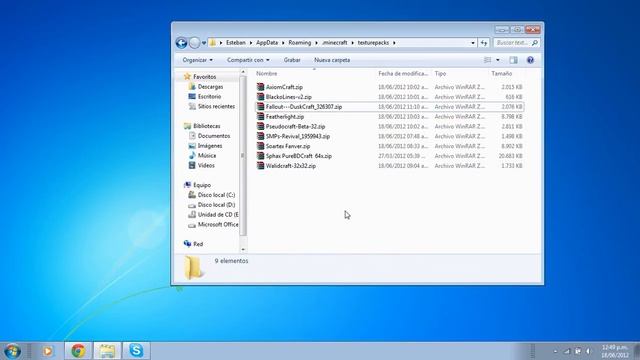The height and width of the screenshot is (360, 640).
Task: Select Roaming in the address path
Action: pos(300,42)
